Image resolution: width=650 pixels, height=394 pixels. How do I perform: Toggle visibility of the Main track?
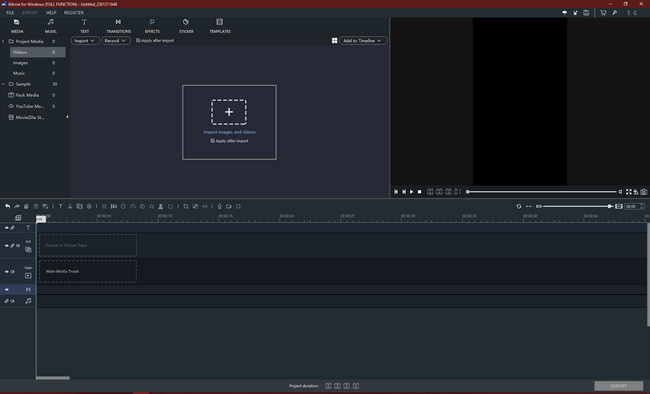[6, 272]
